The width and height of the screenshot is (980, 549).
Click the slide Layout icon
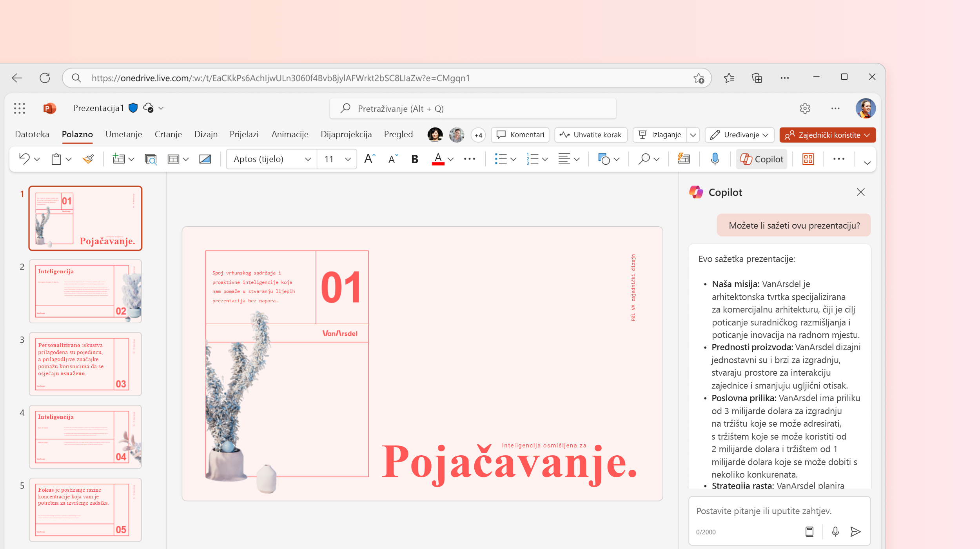(173, 159)
